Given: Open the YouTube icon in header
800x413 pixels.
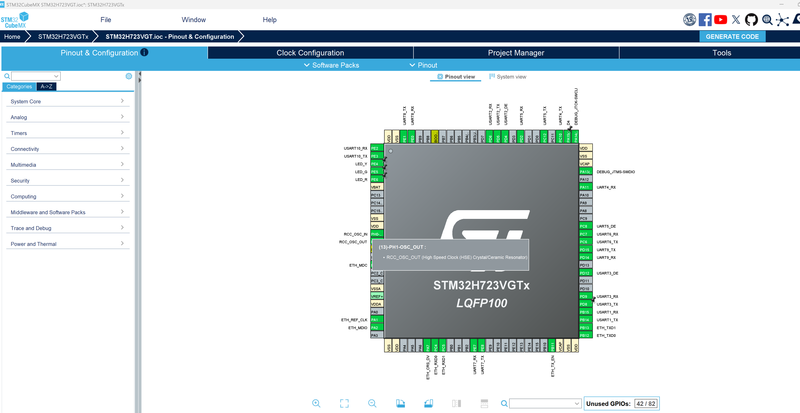Looking at the screenshot, I should [721, 19].
